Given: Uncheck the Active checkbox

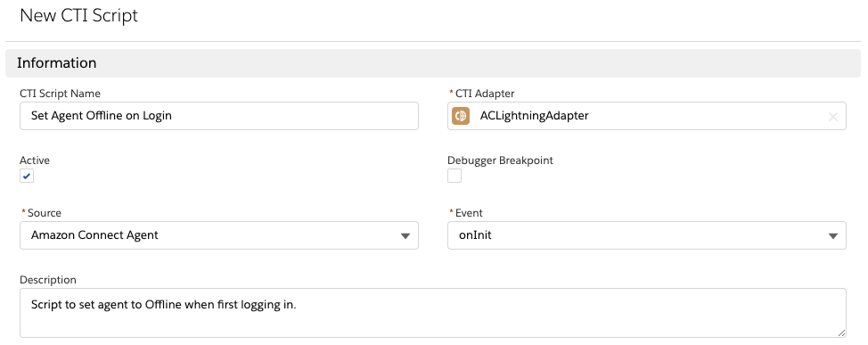Looking at the screenshot, I should 27,177.
